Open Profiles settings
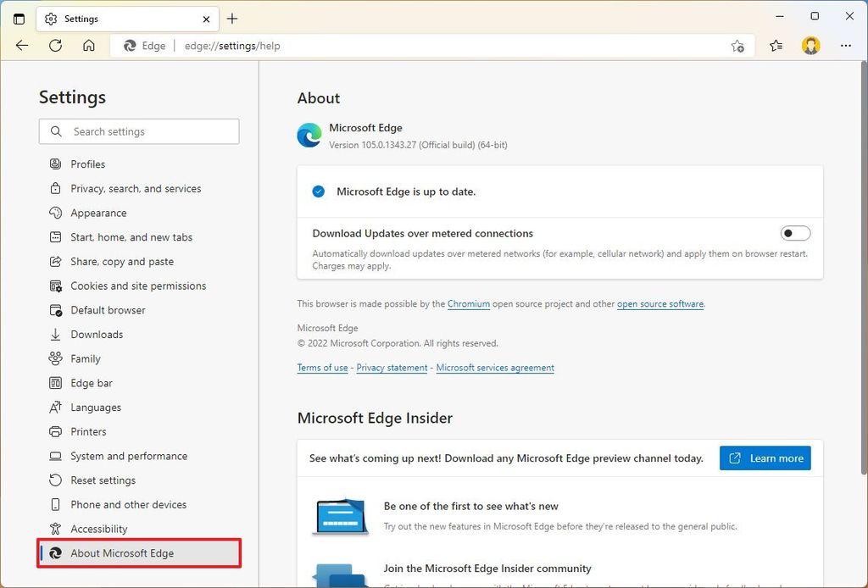This screenshot has width=868, height=588. pyautogui.click(x=87, y=164)
